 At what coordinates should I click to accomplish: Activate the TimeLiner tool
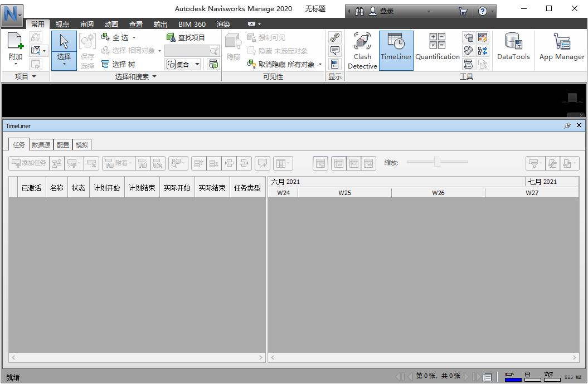coord(396,50)
